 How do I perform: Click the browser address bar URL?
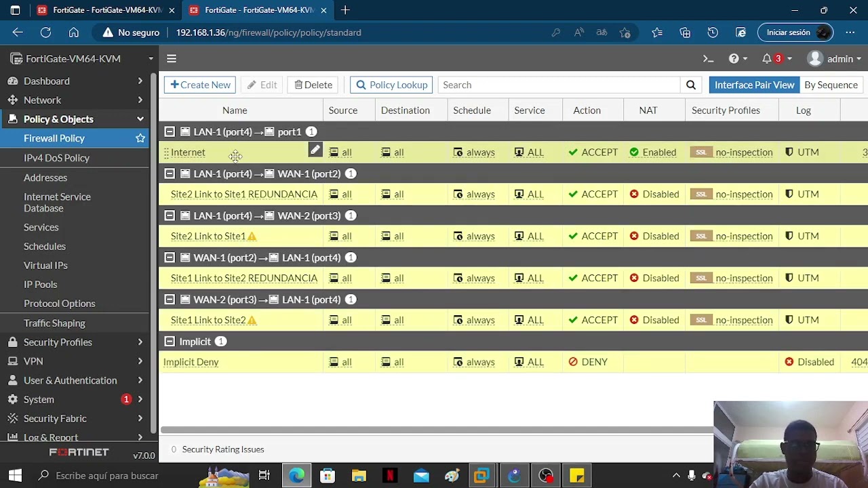click(269, 33)
